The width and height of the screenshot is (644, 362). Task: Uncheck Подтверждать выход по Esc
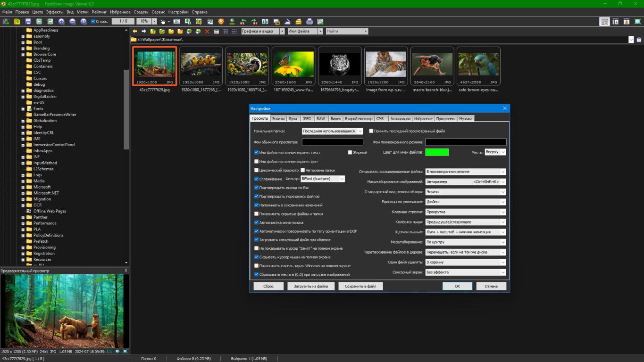pyautogui.click(x=257, y=188)
